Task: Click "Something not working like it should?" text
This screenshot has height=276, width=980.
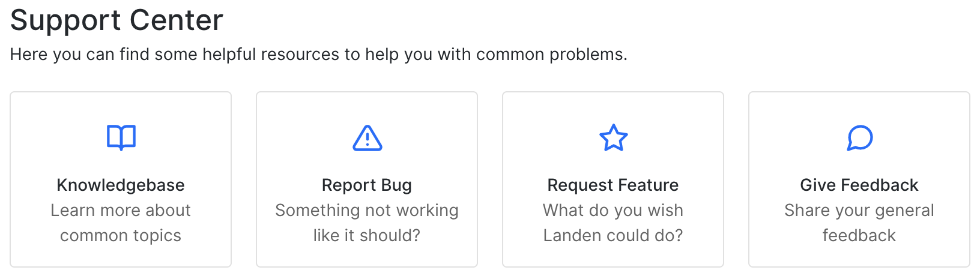Action: (x=367, y=223)
